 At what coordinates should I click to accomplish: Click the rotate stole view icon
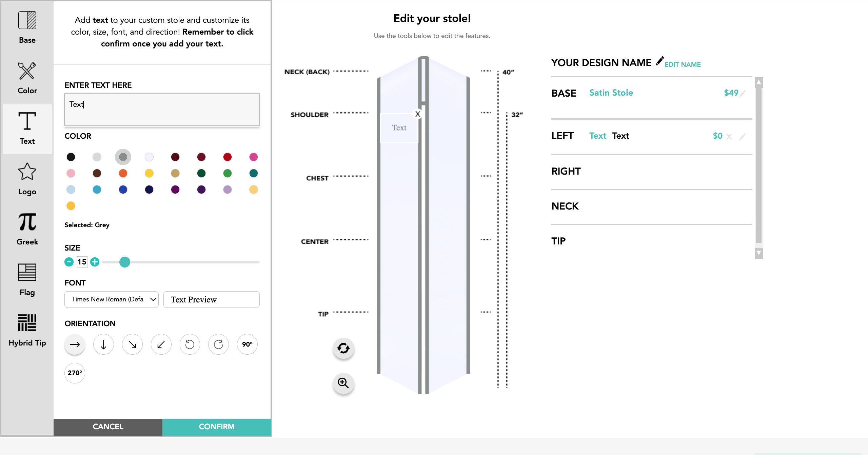click(x=343, y=348)
